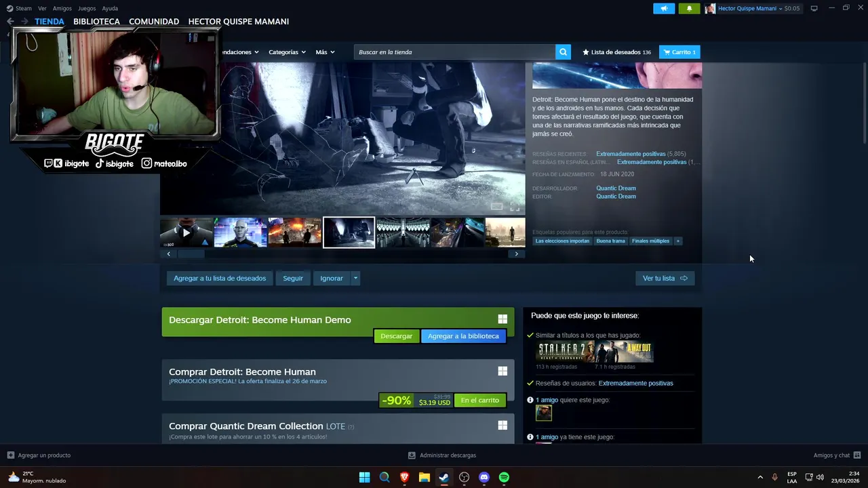Open Spotify from the taskbar
868x488 pixels.
[x=504, y=477]
